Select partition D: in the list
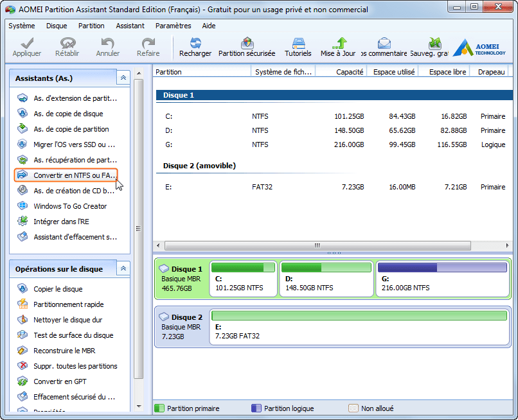 tap(334, 130)
